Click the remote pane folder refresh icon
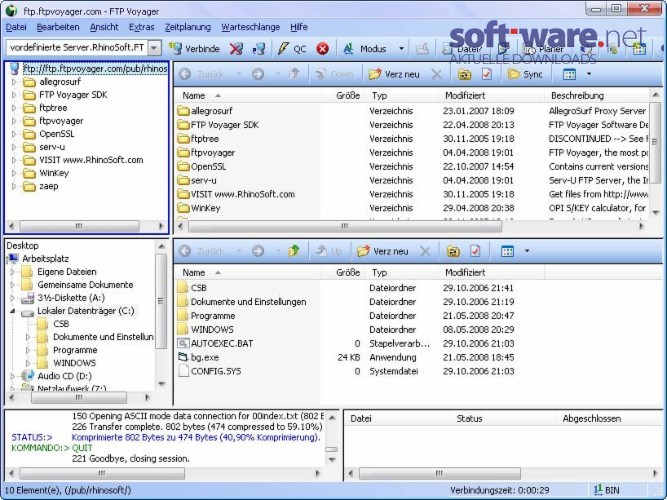The height and width of the screenshot is (500, 667). [x=464, y=74]
